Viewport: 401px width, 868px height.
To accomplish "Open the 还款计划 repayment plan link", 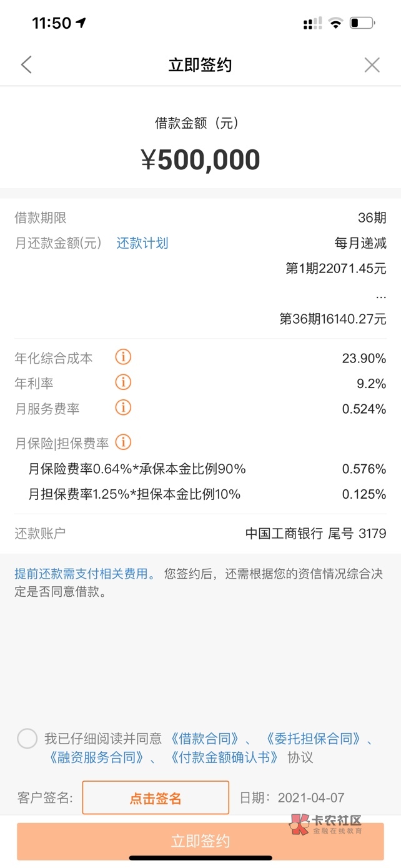I will [x=142, y=243].
